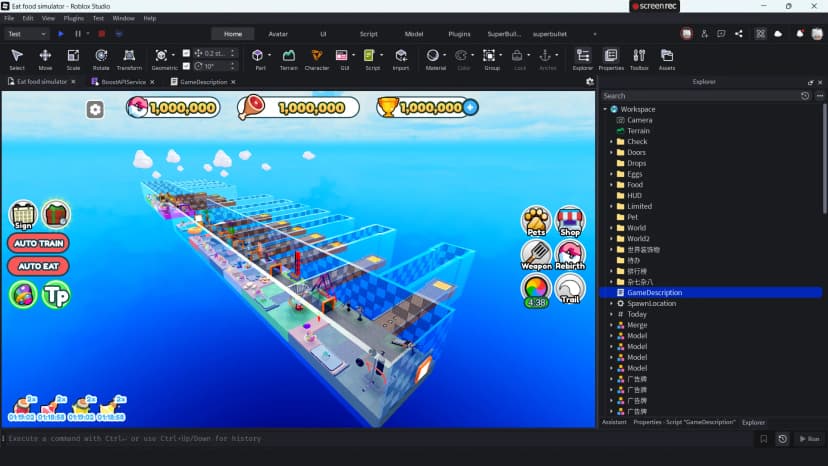Open the notifications bell
828x466 pixels.
click(799, 34)
